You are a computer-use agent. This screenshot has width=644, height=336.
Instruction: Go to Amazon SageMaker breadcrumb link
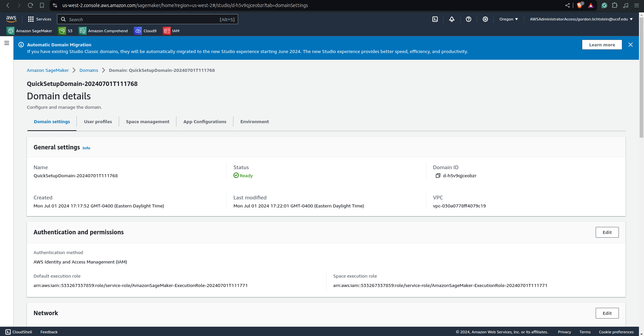[48, 70]
